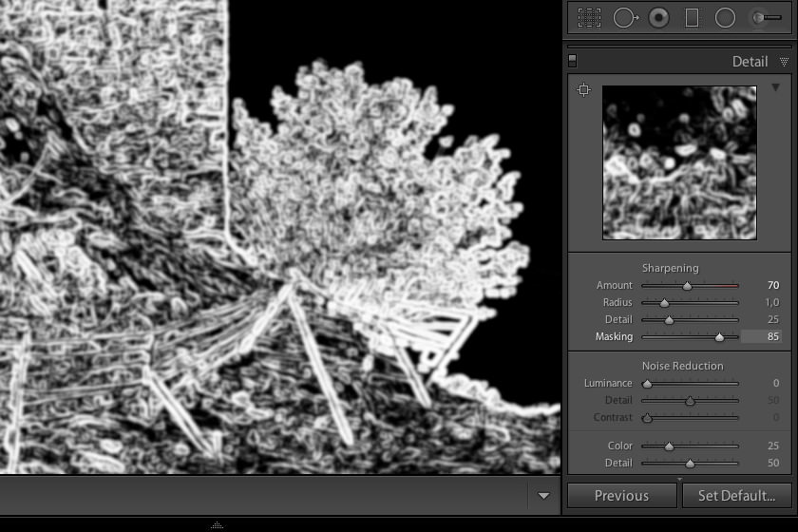Click the Color value field 25

pyautogui.click(x=773, y=446)
